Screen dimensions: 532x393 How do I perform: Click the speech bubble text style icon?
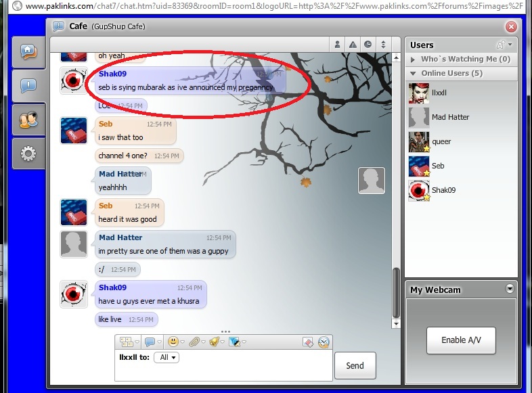point(150,342)
